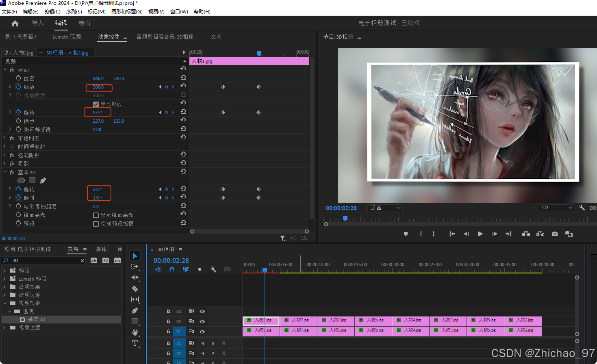The image size is (597, 364).
Task: Open the 适合 zoom level dropdown
Action: pyautogui.click(x=385, y=208)
